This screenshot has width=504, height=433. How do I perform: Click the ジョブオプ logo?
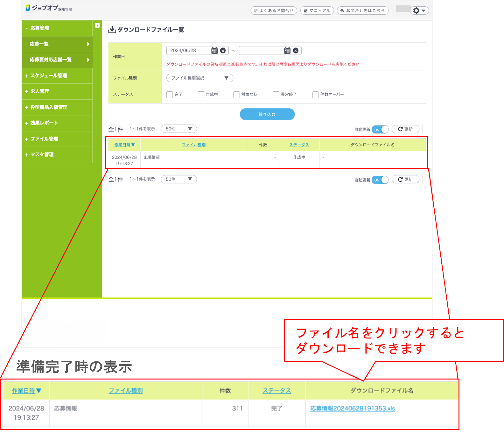click(x=49, y=8)
